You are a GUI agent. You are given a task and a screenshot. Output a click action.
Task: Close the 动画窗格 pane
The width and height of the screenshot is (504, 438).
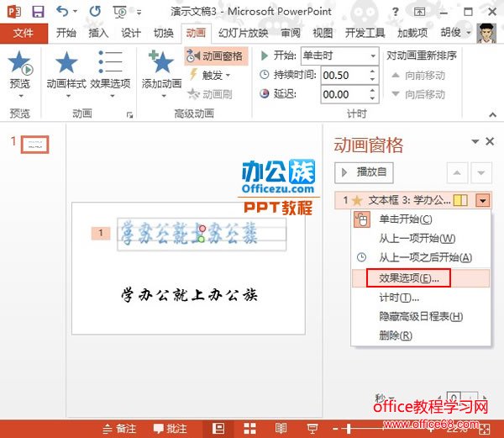[490, 141]
